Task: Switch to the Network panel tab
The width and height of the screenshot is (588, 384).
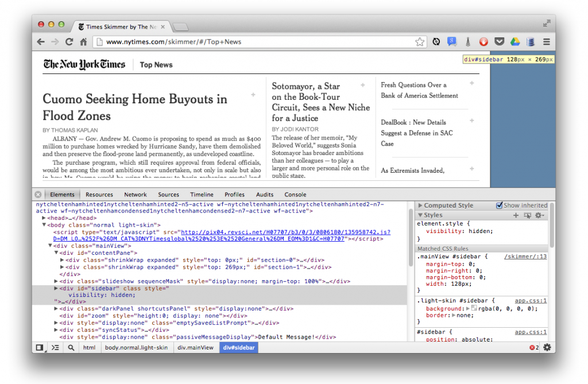Action: [136, 195]
